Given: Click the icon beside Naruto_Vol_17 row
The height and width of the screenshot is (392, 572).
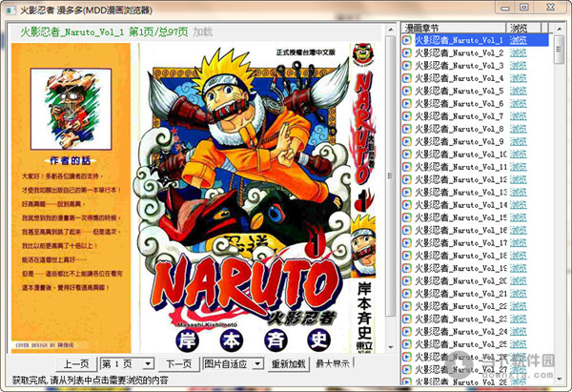Looking at the screenshot, I should [x=407, y=242].
